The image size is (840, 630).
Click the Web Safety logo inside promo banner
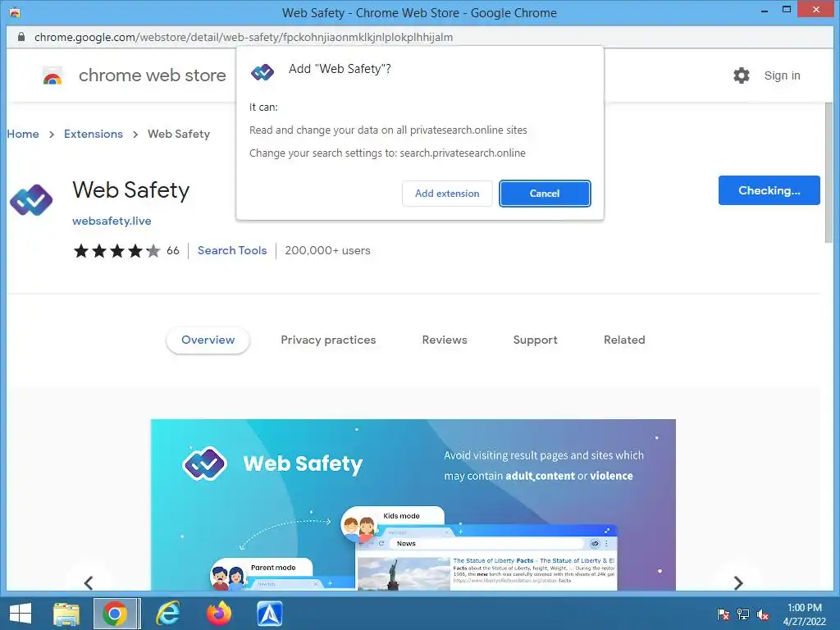click(x=204, y=463)
